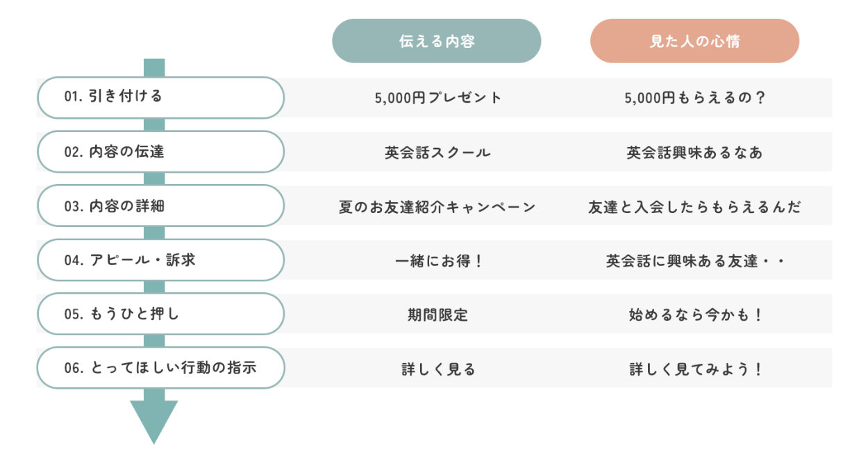Click the 5,000円プレゼント cell
The image size is (868, 463).
437,98
